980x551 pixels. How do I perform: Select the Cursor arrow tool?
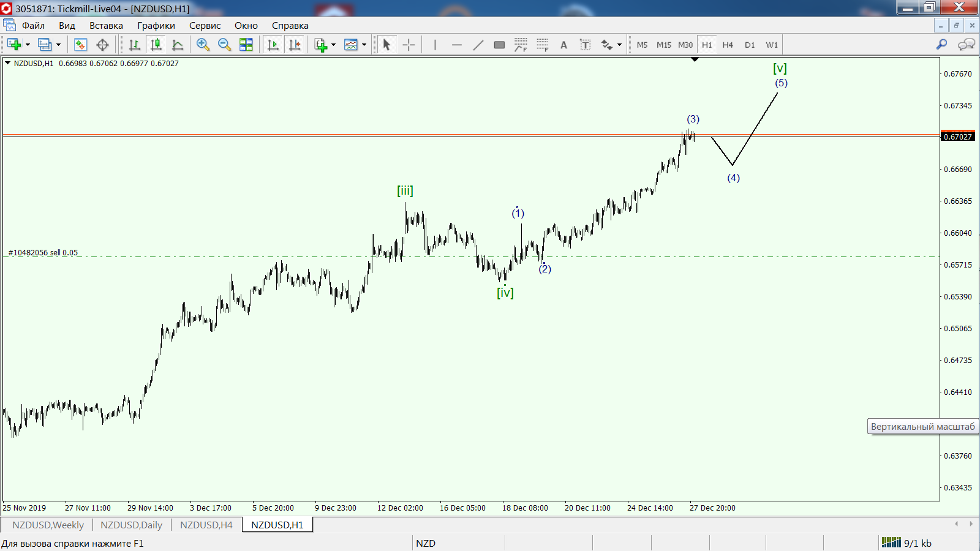[x=386, y=45]
